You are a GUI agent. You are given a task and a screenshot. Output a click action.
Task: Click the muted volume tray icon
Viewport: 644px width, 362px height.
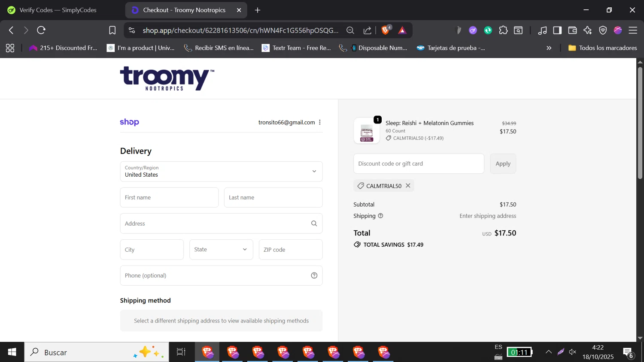[573, 352]
